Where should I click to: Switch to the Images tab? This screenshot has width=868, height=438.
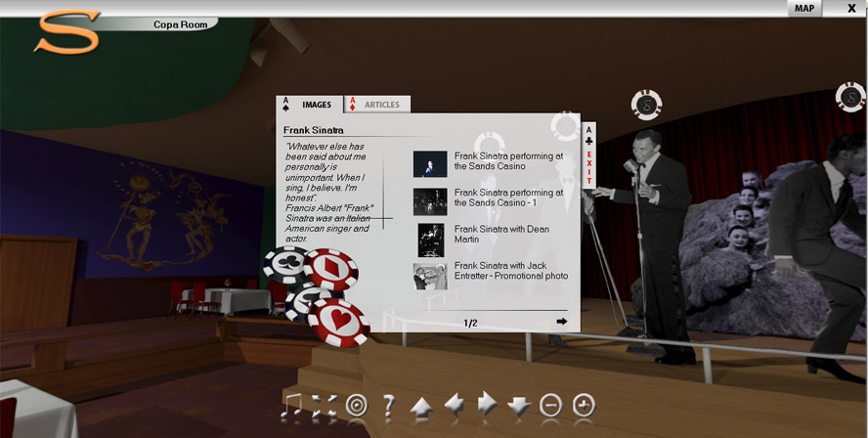pos(310,104)
